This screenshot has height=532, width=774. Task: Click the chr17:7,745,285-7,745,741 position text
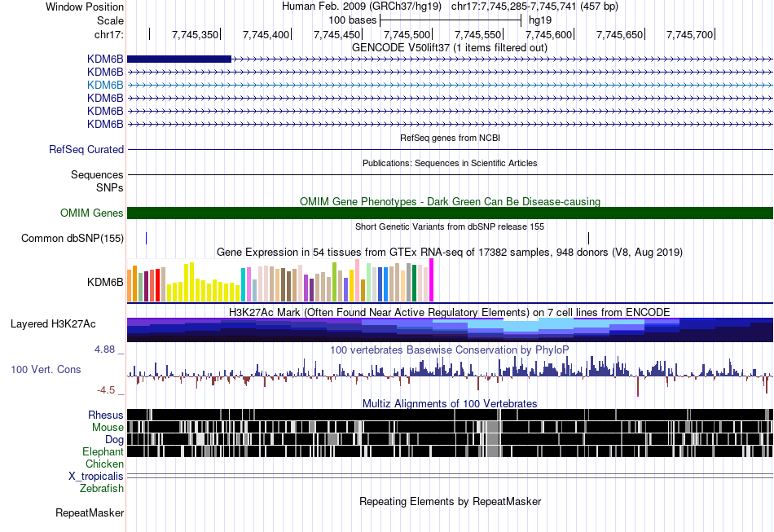pos(534,7)
